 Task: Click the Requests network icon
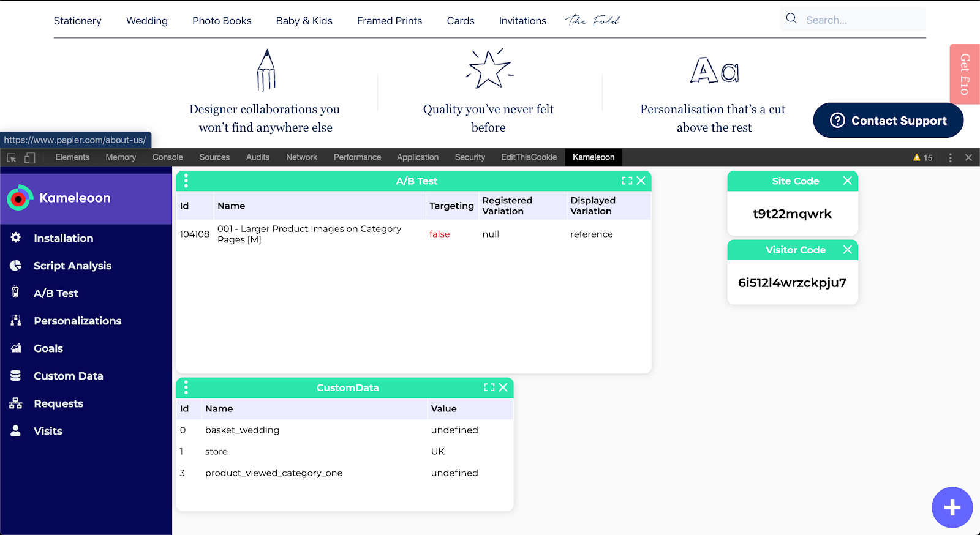coord(16,403)
